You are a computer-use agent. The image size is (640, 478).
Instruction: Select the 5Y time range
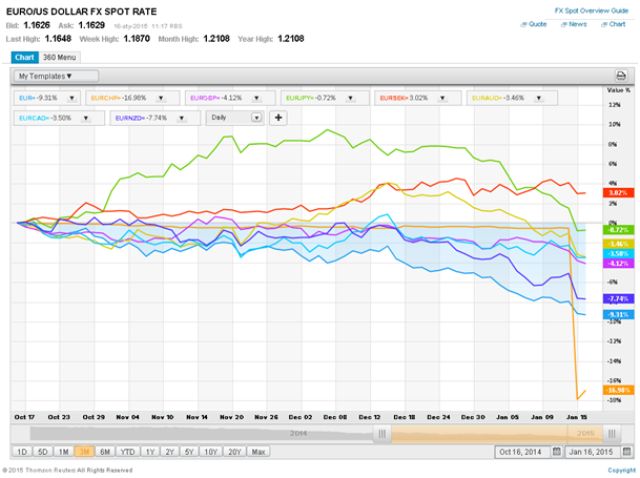(189, 451)
